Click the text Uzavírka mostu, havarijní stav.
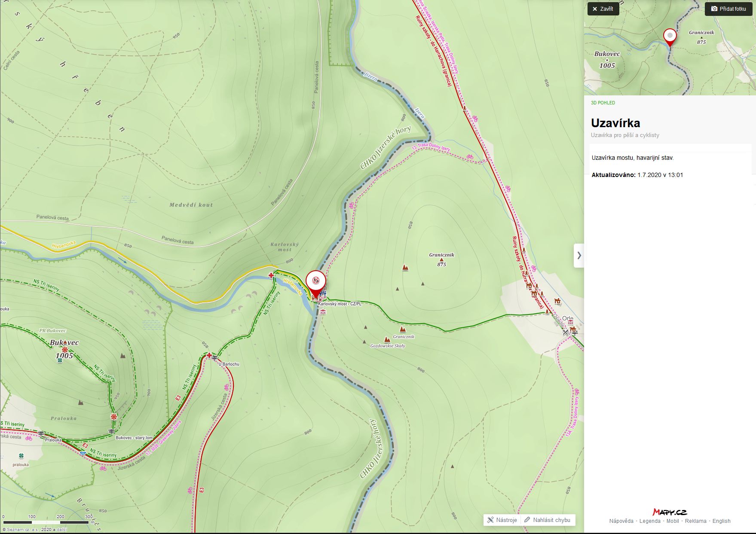Screen dimensions: 756x534 (x=633, y=158)
